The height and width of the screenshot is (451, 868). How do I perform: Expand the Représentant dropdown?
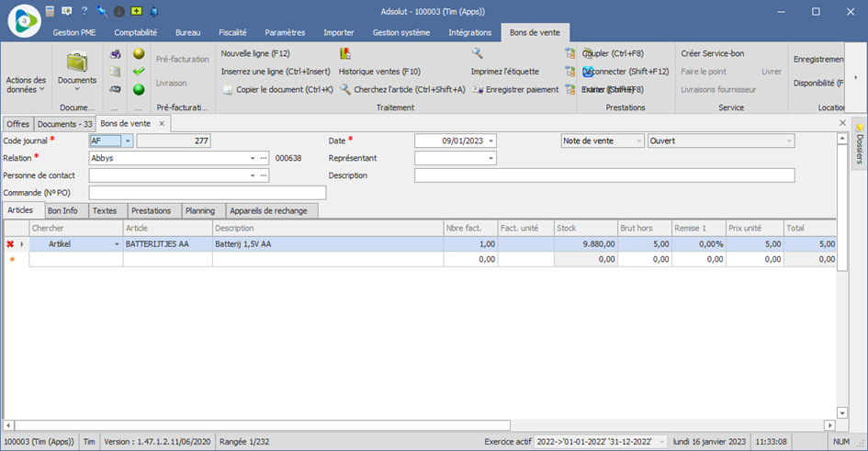(x=490, y=158)
